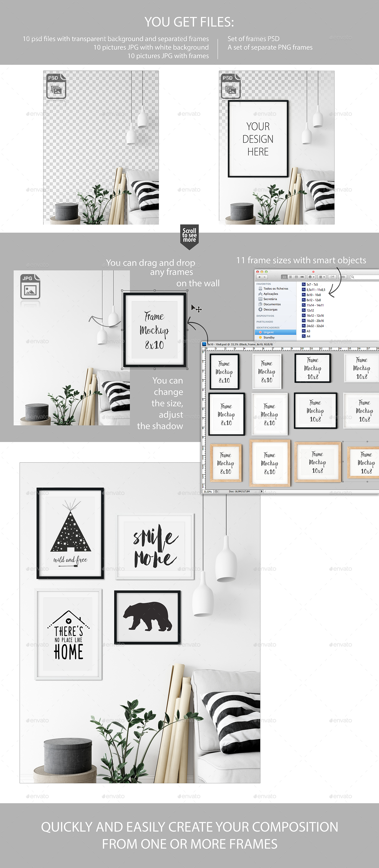Click the IDENTIFICADORES sidebar heading
This screenshot has height=868, width=379.
268,328
